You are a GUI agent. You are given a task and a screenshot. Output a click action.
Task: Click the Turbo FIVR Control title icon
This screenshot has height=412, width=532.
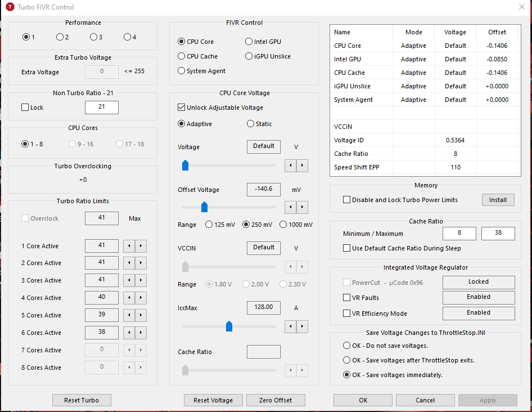(x=10, y=7)
